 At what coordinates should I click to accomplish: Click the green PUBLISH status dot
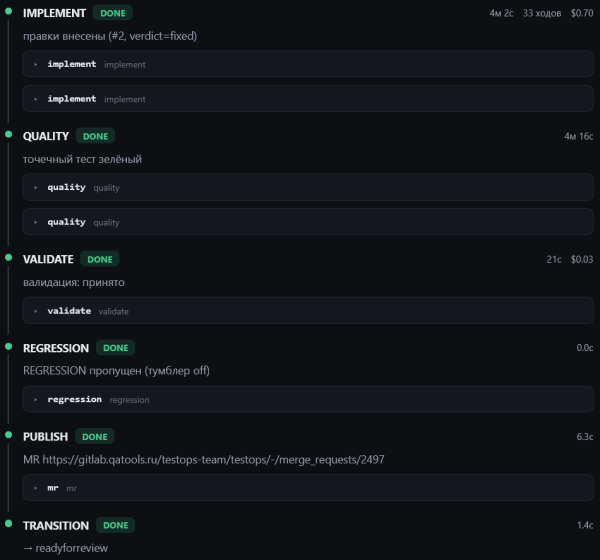click(x=8, y=435)
